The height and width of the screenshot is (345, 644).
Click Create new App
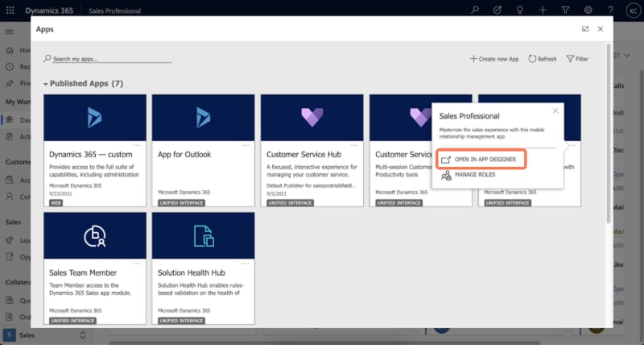point(494,59)
